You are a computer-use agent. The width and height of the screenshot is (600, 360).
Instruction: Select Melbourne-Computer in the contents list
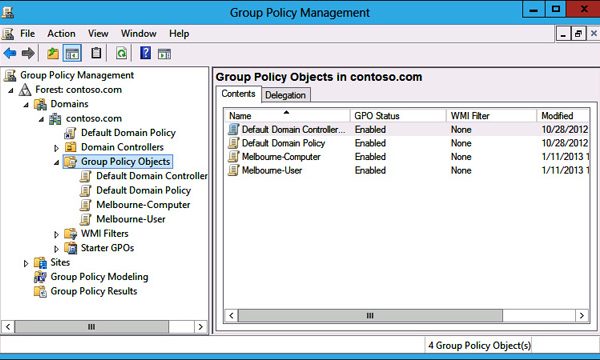pyautogui.click(x=281, y=157)
